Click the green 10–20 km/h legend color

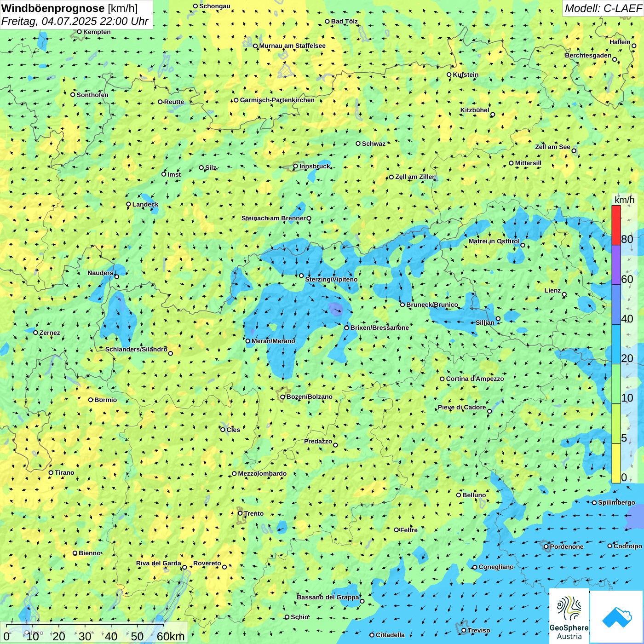616,384
